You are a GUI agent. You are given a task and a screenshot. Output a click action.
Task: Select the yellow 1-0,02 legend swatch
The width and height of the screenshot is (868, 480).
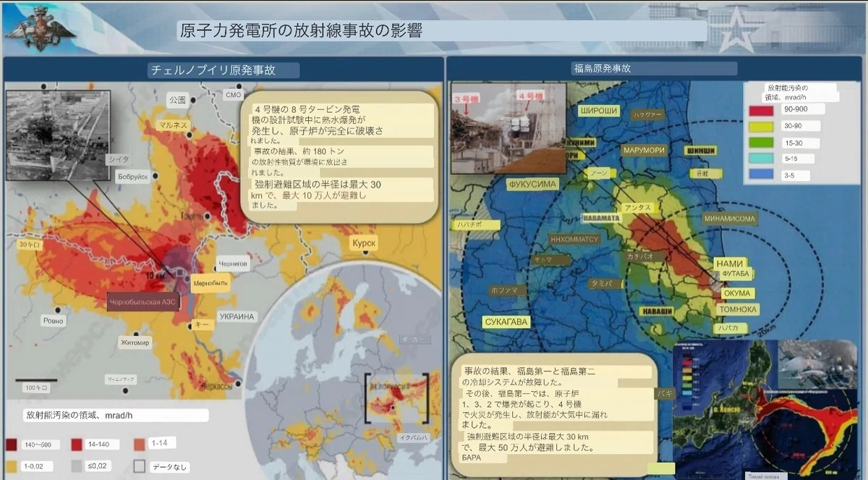pyautogui.click(x=12, y=465)
